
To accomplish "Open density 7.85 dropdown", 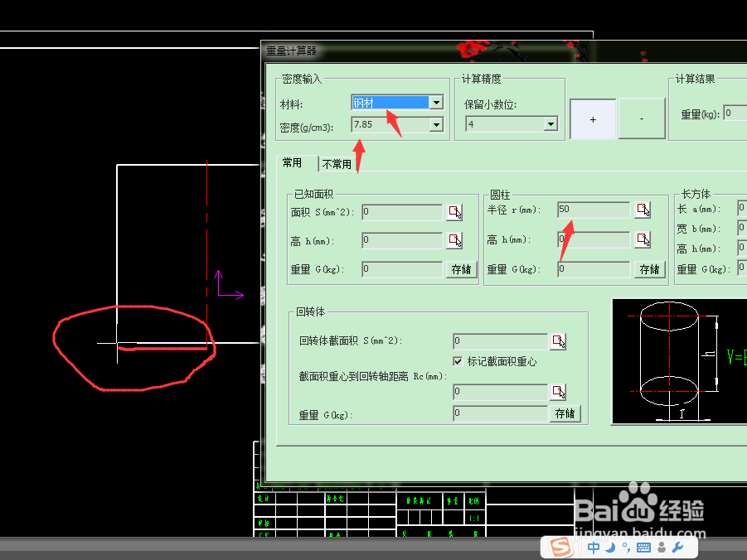I will (436, 125).
